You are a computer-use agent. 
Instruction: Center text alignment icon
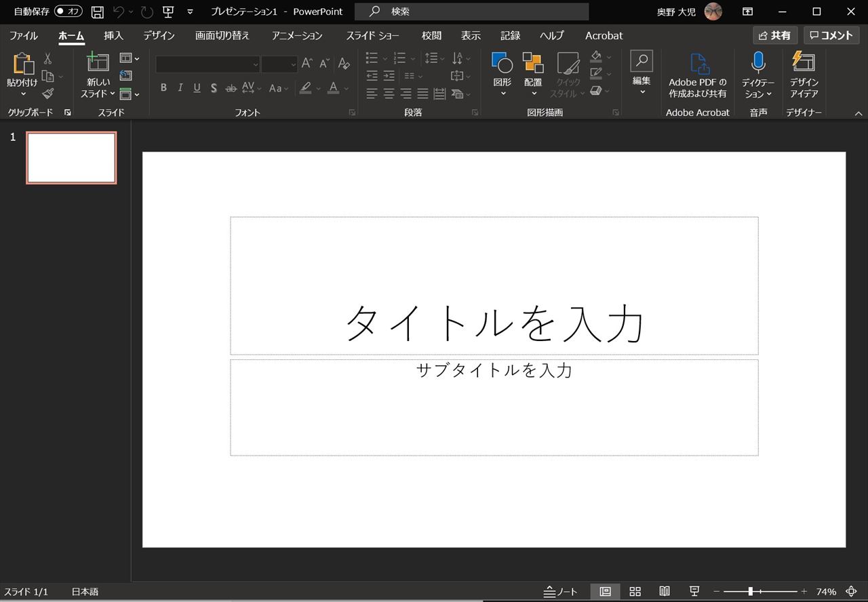(x=389, y=94)
